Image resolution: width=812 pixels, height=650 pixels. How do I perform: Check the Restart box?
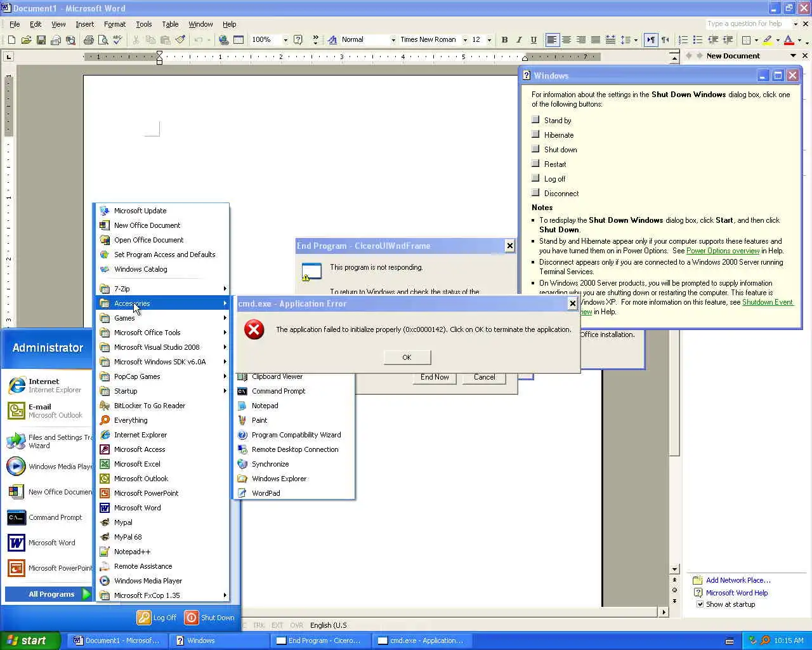(x=535, y=163)
